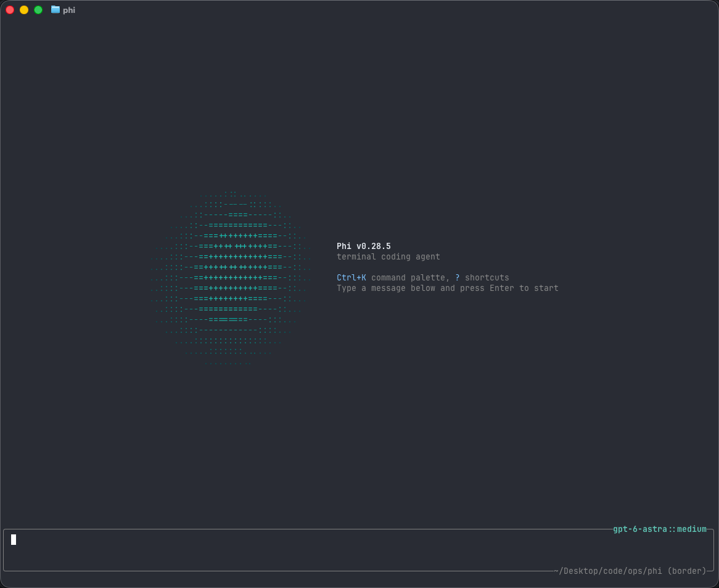Click the "Type a message below" hint line
This screenshot has width=719, height=588.
448,288
